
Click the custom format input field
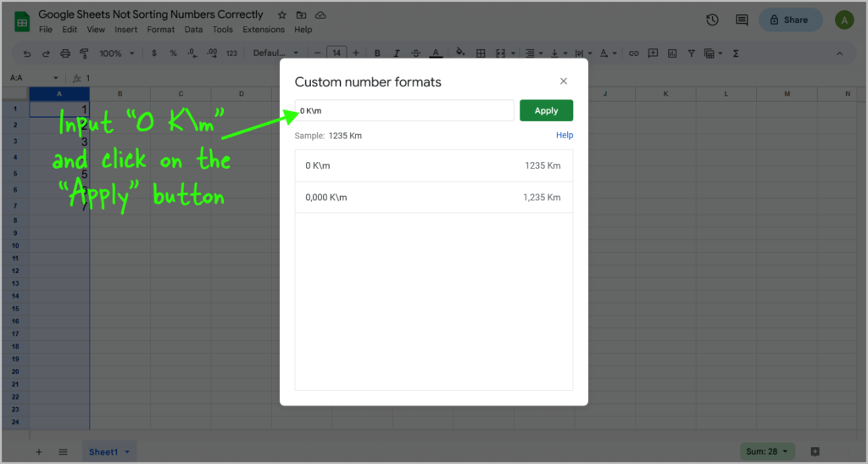pos(404,111)
